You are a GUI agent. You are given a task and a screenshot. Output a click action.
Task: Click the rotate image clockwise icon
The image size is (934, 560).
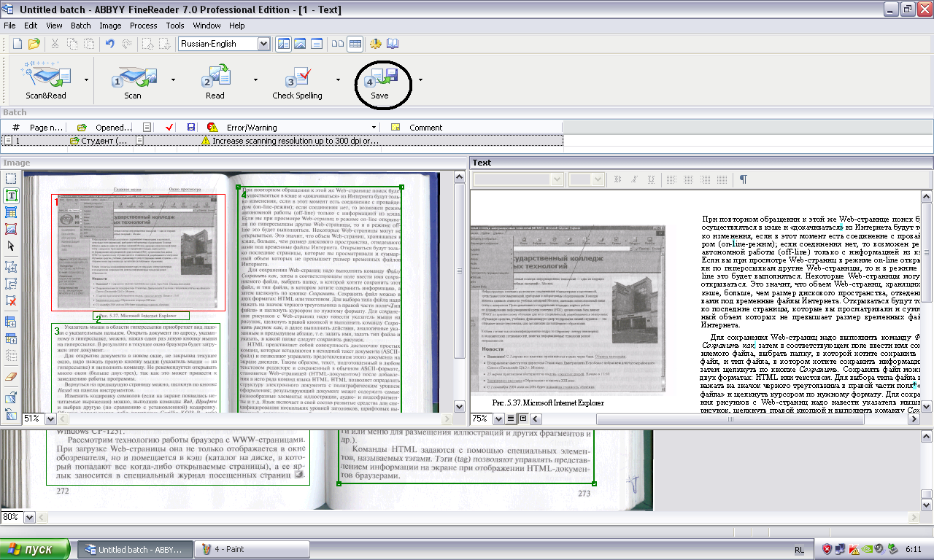pos(11,397)
